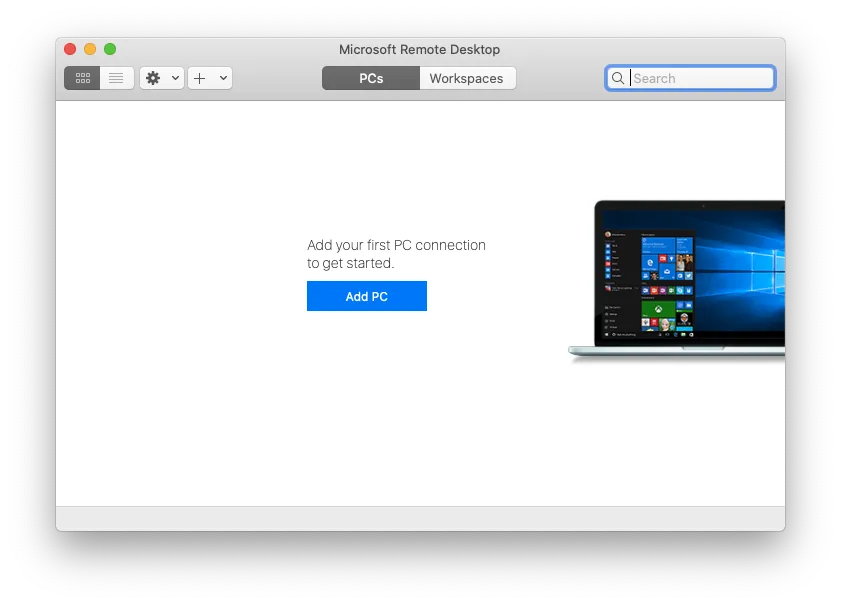The image size is (841, 605).
Task: Toggle to the Workspaces view
Action: point(467,77)
